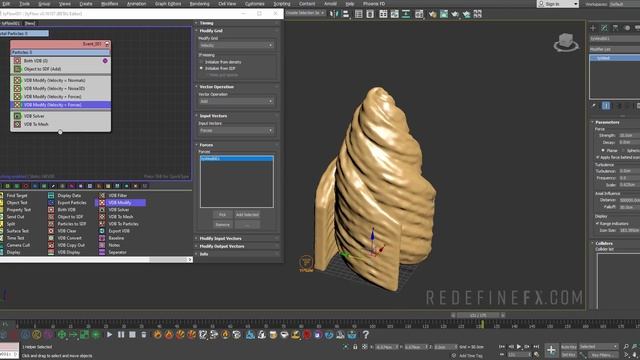Pick VDB Copy Out from the depot
Image resolution: width=640 pixels, height=360 pixels.
[x=67, y=245]
